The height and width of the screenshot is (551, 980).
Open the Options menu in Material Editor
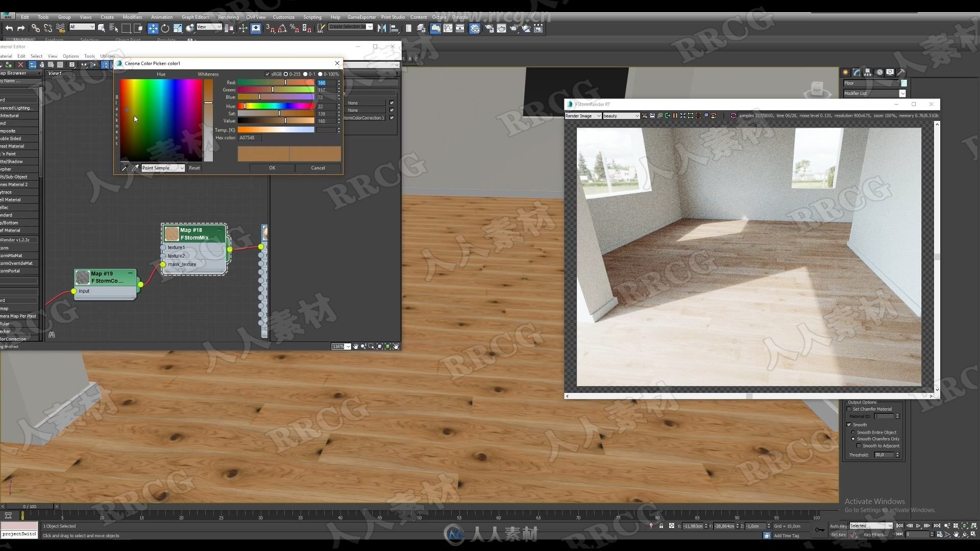[70, 56]
